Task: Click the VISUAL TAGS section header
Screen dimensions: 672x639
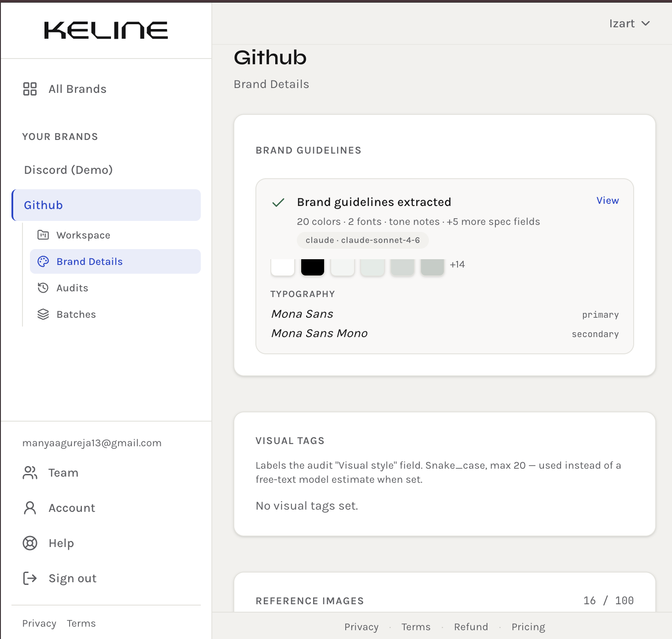Action: coord(290,441)
